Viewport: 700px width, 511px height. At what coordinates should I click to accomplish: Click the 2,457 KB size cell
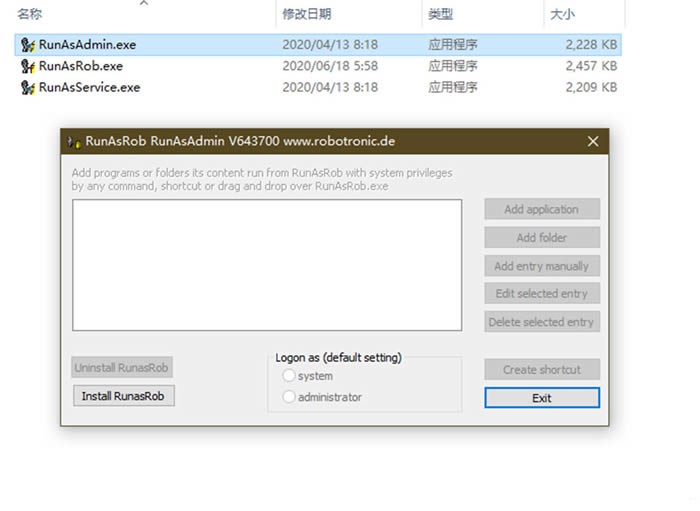(x=591, y=66)
